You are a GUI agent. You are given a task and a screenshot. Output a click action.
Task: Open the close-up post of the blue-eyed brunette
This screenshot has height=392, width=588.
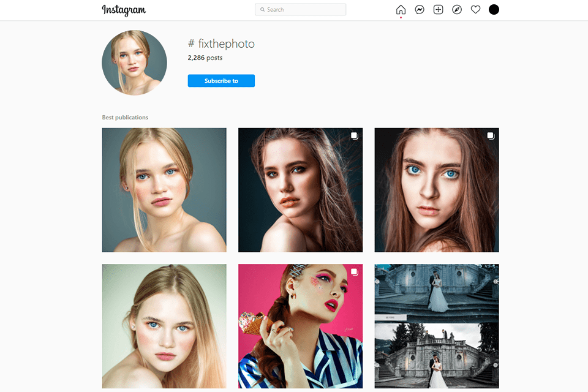[x=437, y=190]
